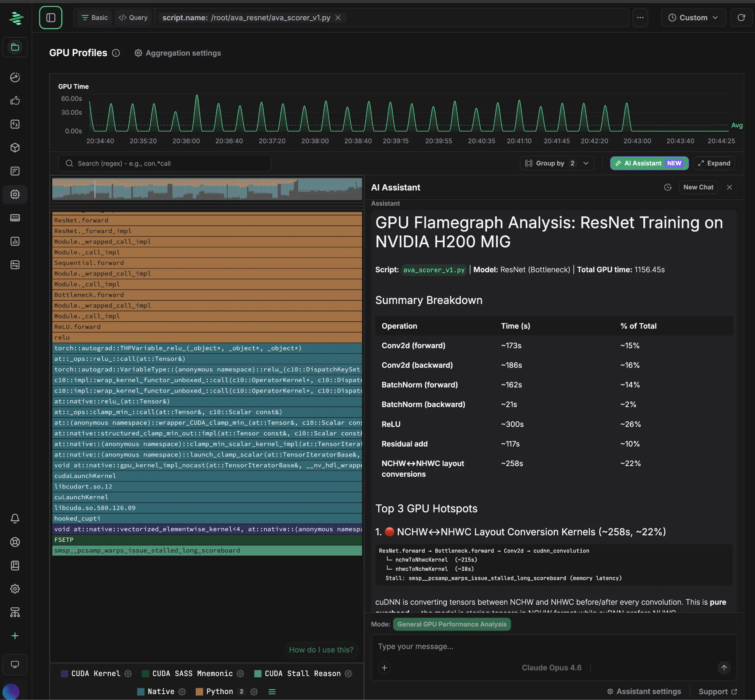Open the thumbs-up sidebar icon
This screenshot has height=700, width=755.
(15, 101)
